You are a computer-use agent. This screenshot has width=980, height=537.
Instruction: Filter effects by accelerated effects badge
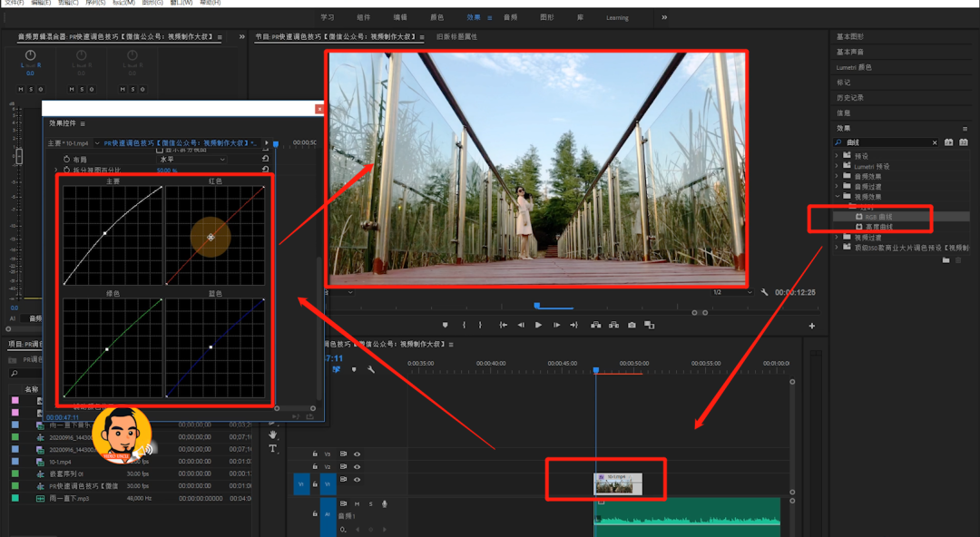tap(949, 142)
